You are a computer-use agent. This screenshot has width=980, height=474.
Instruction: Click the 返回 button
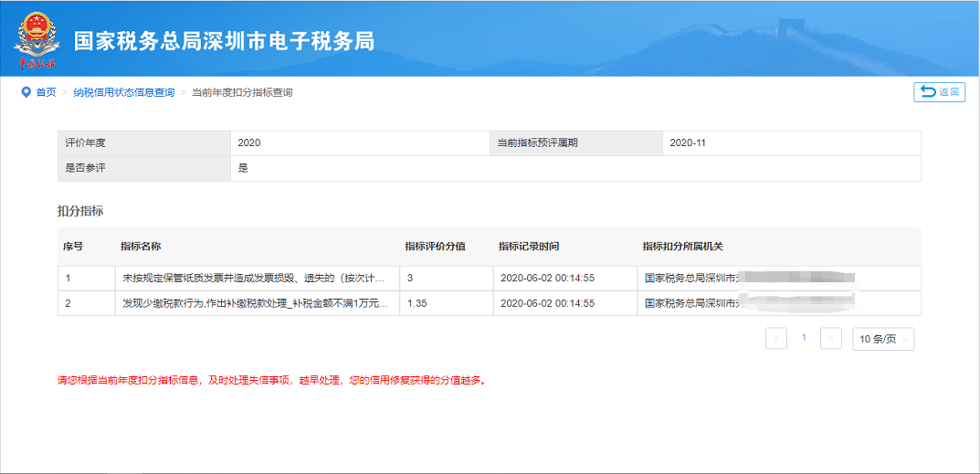(x=940, y=92)
